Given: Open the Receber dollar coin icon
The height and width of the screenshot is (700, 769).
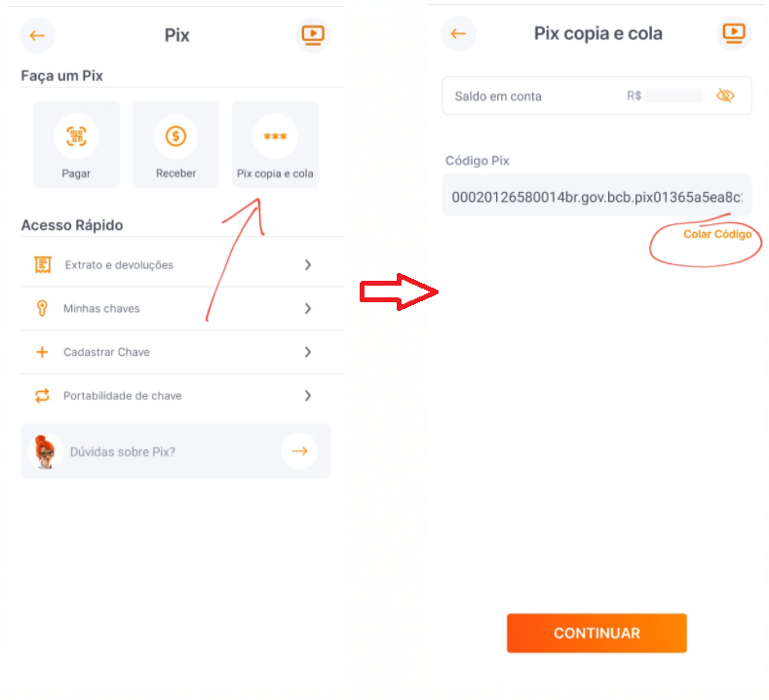Looking at the screenshot, I should [175, 136].
